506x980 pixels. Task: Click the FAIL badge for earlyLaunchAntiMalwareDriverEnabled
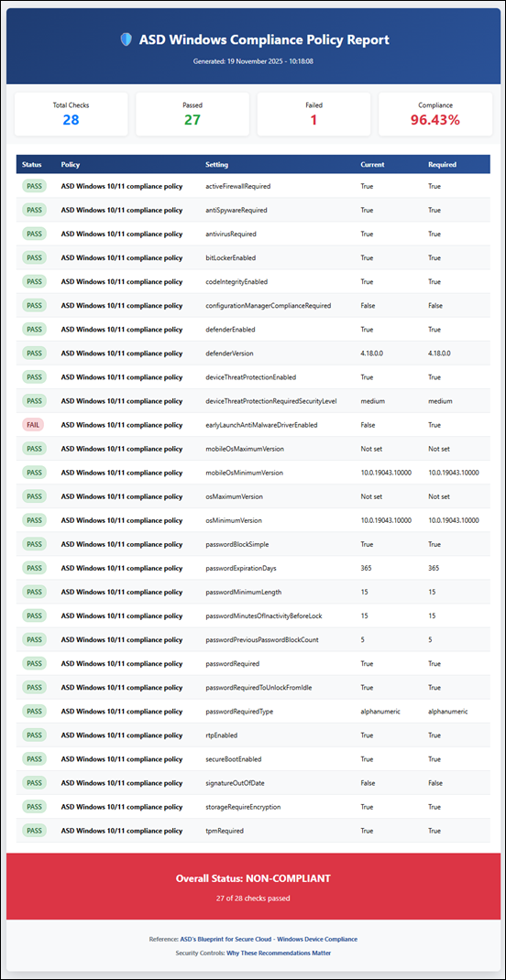(x=32, y=424)
